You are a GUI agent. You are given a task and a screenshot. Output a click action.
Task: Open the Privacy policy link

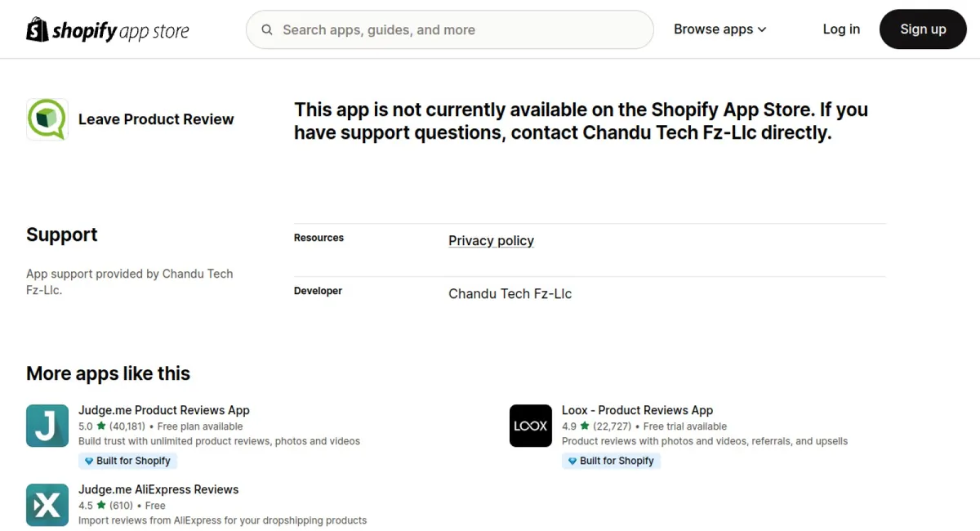click(491, 240)
